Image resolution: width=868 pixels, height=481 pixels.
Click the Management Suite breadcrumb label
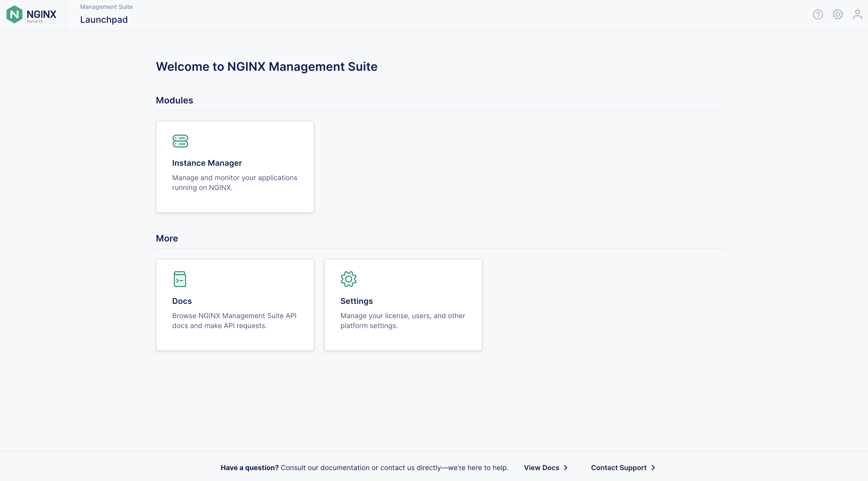pyautogui.click(x=106, y=7)
